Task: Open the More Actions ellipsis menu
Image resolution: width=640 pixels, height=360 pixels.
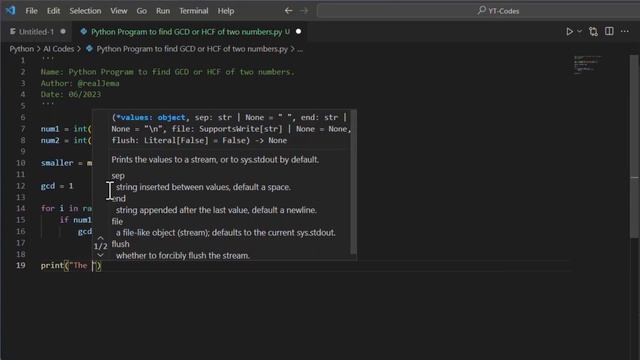Action: coord(624,31)
